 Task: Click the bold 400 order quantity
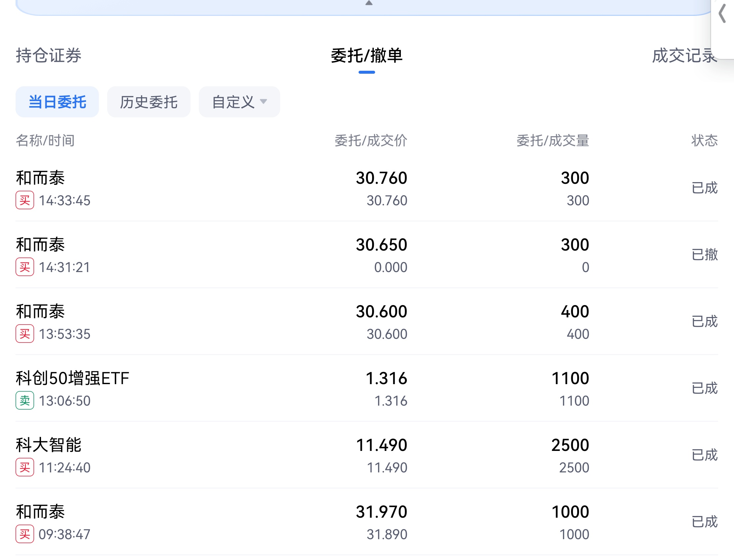point(575,311)
